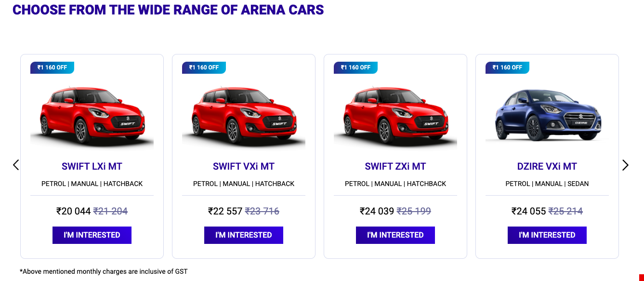
Task: Open the red Swift LXi MT car image
Action: [x=92, y=114]
